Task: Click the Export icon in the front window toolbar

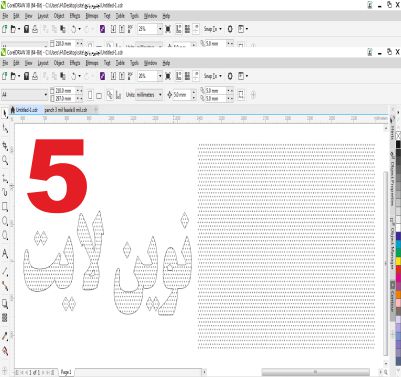Action: [x=122, y=76]
